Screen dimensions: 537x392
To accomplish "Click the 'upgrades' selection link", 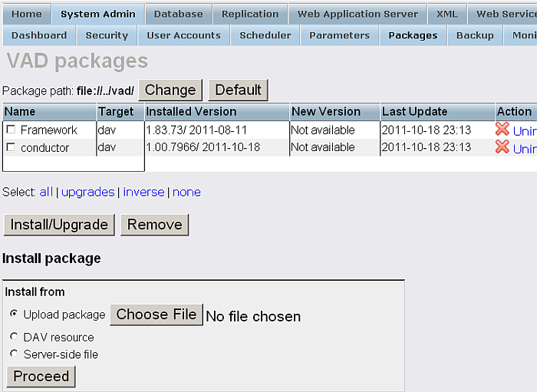I will (x=88, y=192).
